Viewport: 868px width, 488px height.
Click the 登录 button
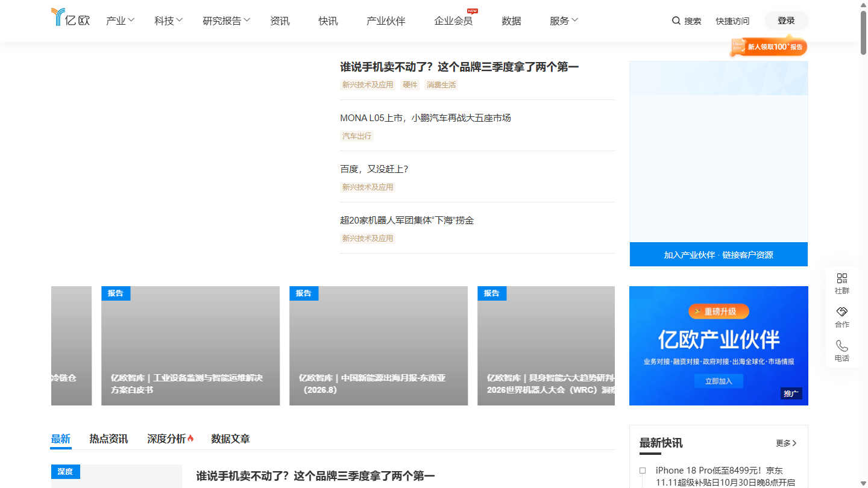point(786,20)
